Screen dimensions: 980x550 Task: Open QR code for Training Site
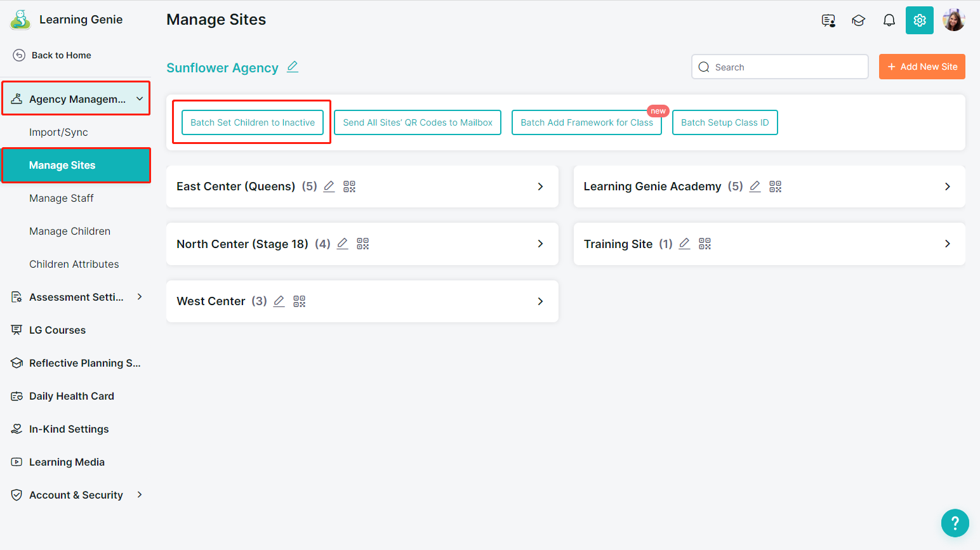[705, 244]
